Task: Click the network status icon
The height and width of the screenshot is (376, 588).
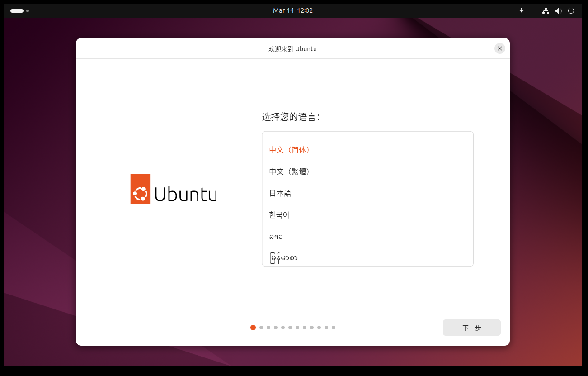Action: pyautogui.click(x=546, y=11)
